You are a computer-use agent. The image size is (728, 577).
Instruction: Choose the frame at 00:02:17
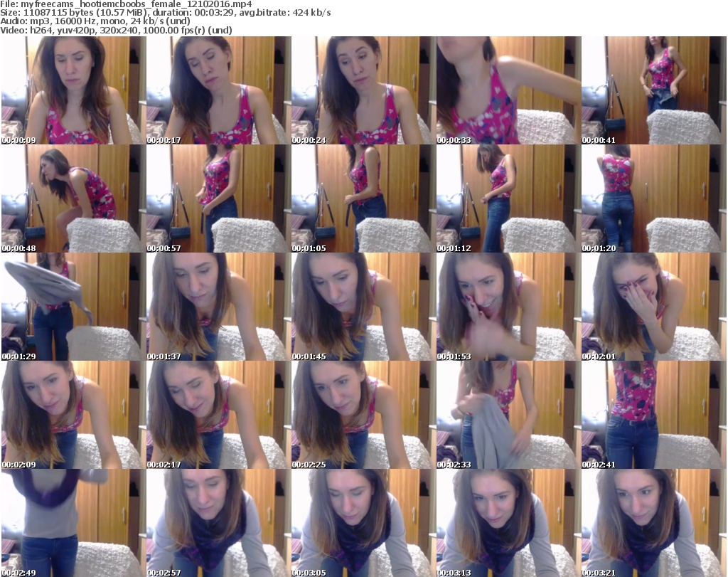click(x=219, y=415)
